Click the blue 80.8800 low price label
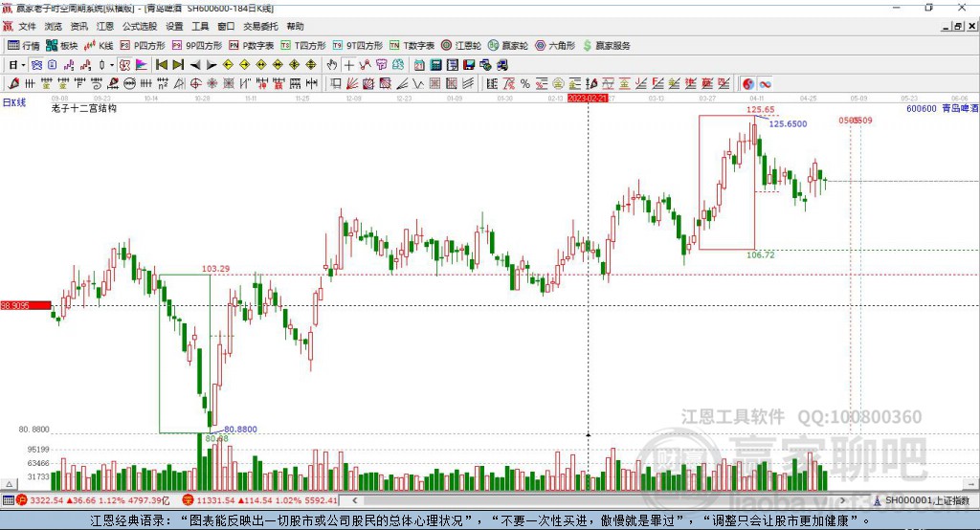 point(240,430)
